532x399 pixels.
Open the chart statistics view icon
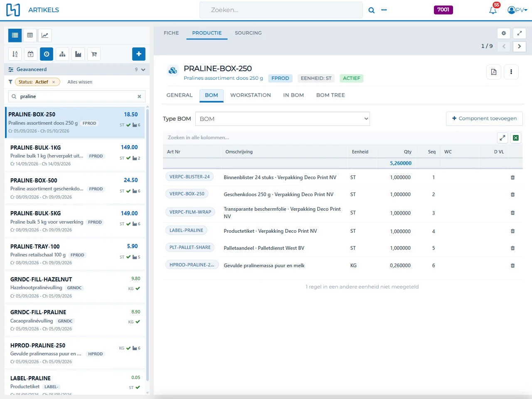click(45, 35)
